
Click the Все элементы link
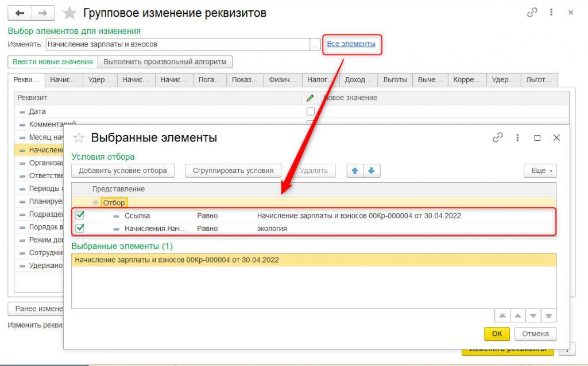(351, 44)
